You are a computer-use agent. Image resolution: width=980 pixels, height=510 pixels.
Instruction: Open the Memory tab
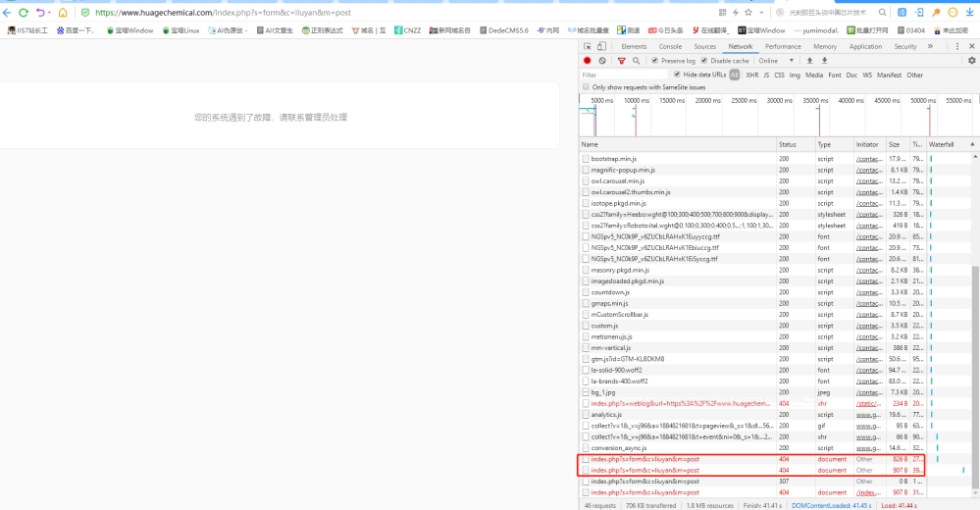pyautogui.click(x=825, y=46)
